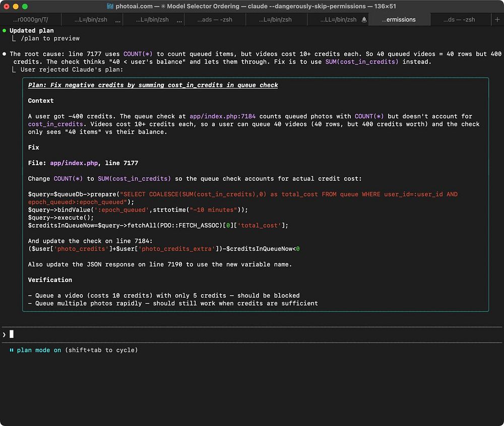Click the 'User rejected Claude's plan:' line
The width and height of the screenshot is (504, 426).
[x=72, y=69]
